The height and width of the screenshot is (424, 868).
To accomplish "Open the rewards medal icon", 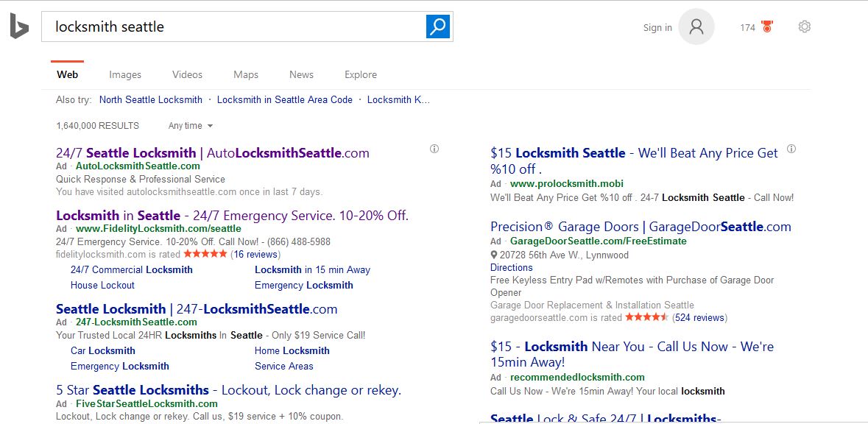I will click(766, 26).
